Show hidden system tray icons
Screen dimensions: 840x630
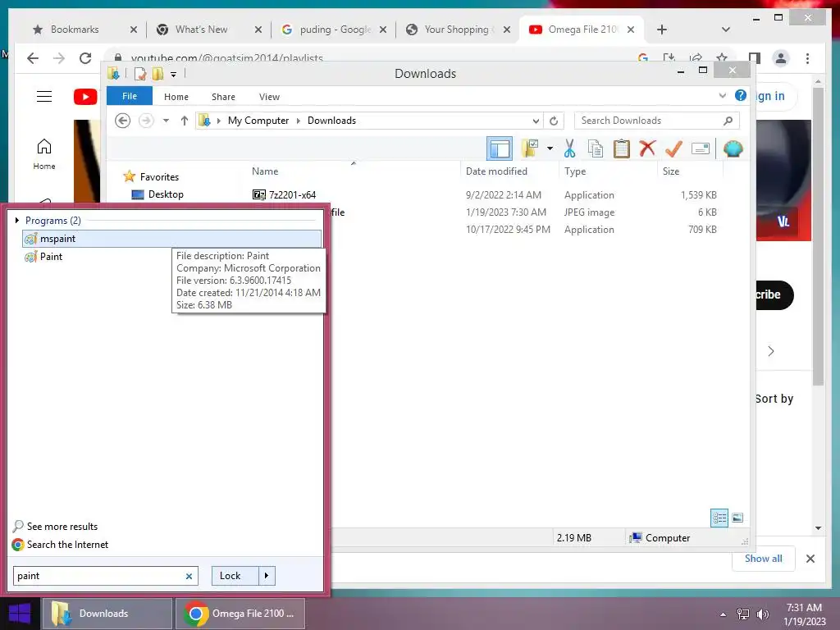(724, 614)
